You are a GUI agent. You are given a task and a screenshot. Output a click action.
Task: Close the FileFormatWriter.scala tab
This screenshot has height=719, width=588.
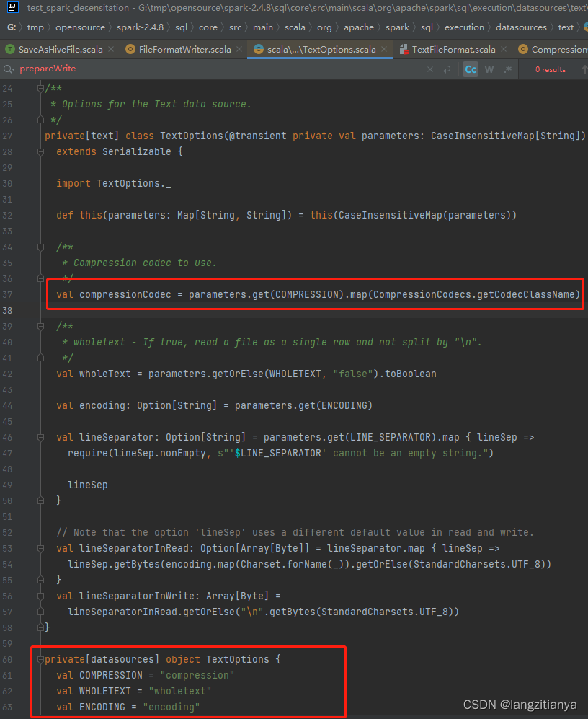coord(239,50)
